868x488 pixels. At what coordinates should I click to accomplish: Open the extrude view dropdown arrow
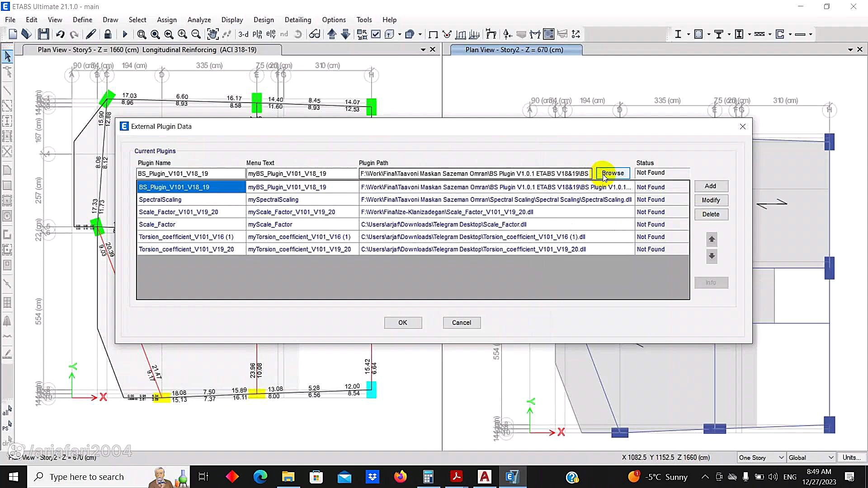400,34
